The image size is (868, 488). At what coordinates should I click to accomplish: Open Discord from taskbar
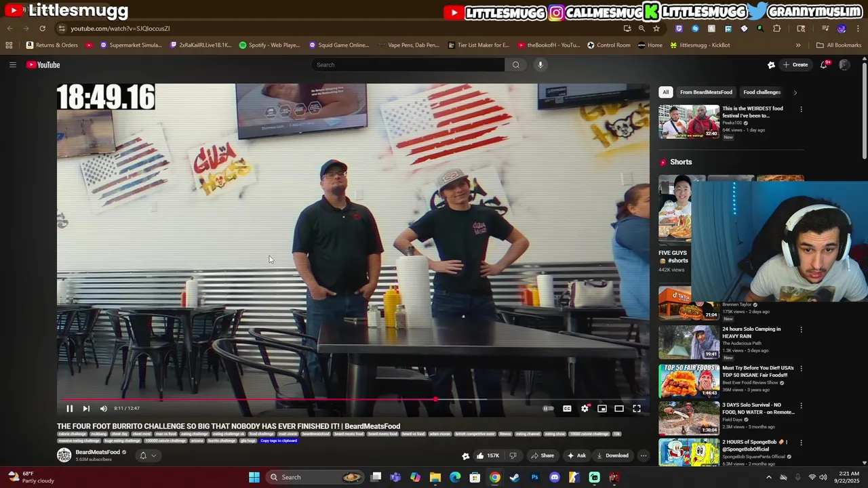[x=555, y=477]
